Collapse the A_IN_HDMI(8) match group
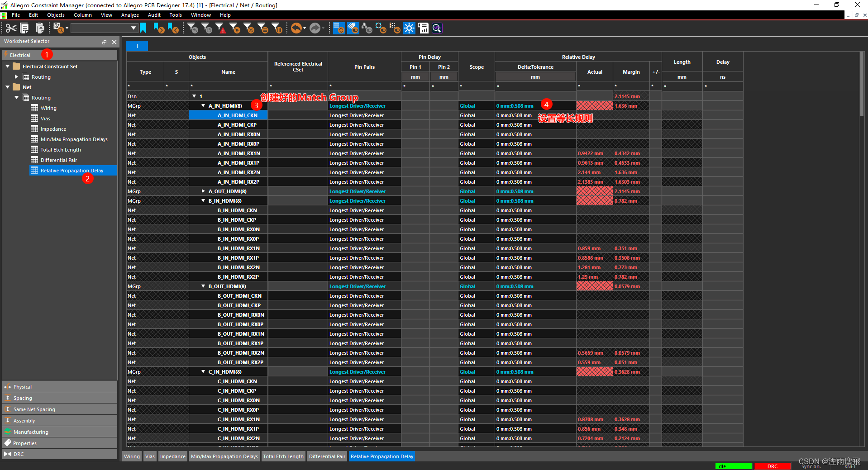 tap(203, 105)
